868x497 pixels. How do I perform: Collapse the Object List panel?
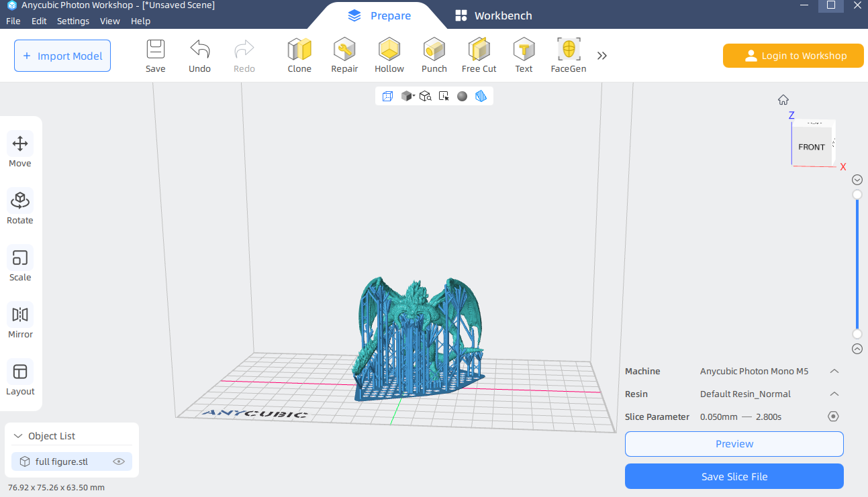click(x=18, y=436)
